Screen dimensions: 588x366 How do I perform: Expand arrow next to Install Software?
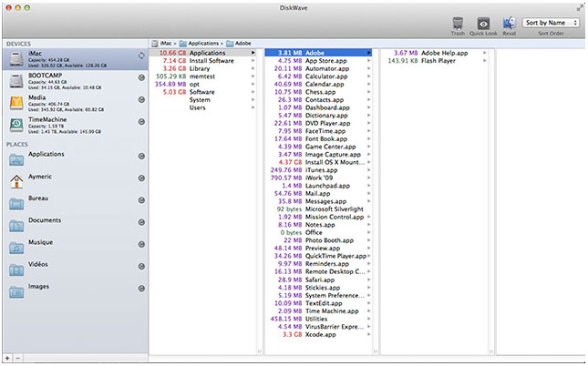click(253, 61)
